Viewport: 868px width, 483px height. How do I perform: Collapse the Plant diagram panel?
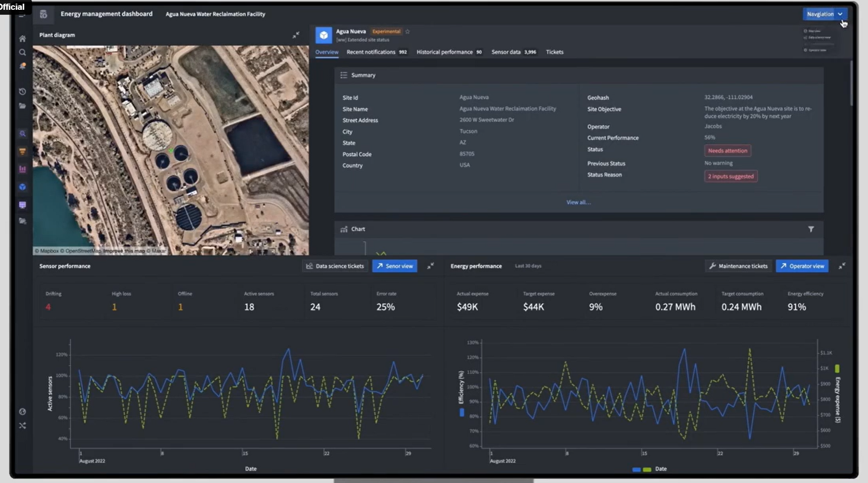pos(296,35)
